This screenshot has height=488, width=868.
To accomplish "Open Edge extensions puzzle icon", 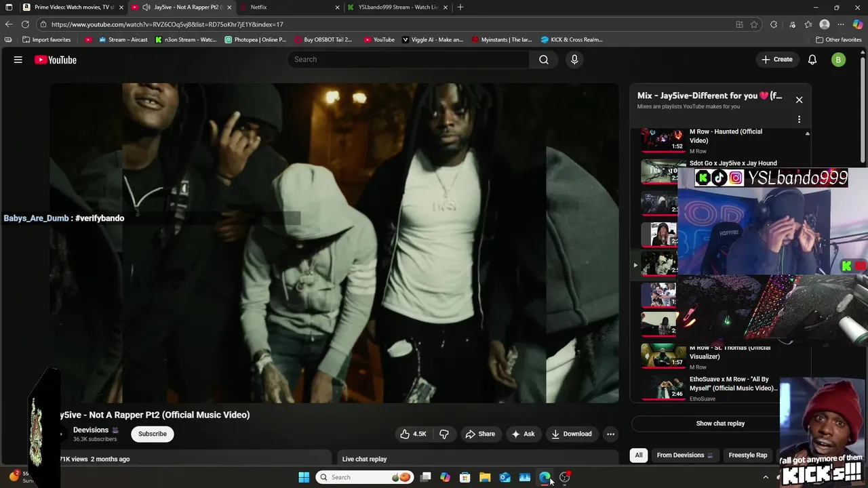I will [x=774, y=24].
